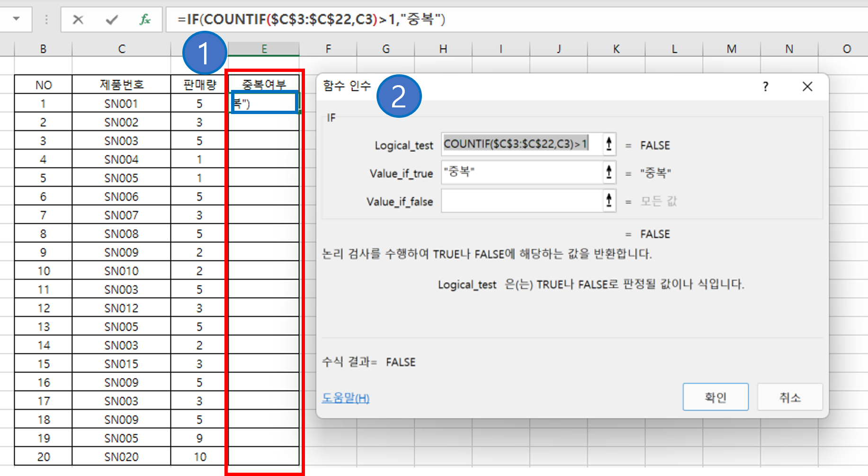Image resolution: width=868 pixels, height=476 pixels.
Task: Click the vertical ellipsis next to the Name Box
Action: tap(46, 19)
